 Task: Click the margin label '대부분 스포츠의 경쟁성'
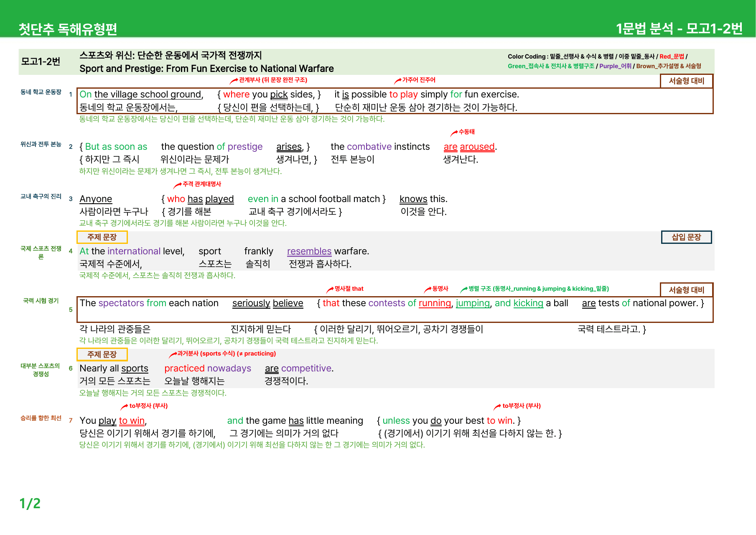point(41,370)
